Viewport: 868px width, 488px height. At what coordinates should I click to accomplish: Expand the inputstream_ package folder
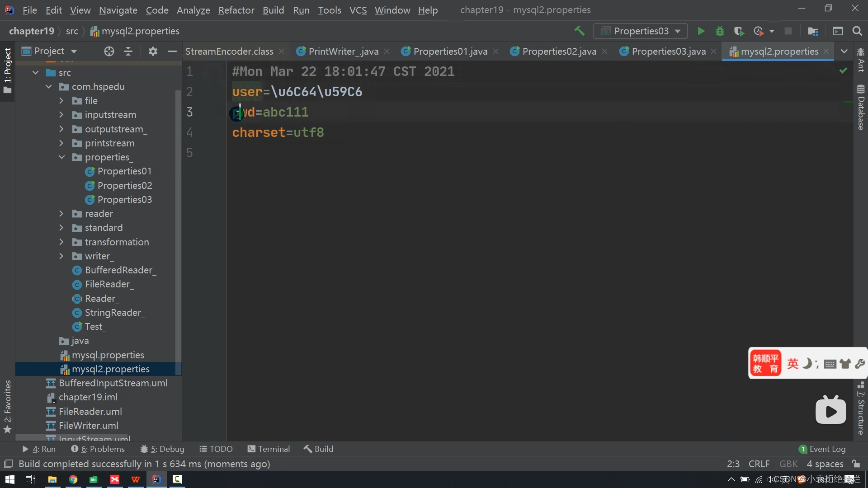tap(62, 115)
